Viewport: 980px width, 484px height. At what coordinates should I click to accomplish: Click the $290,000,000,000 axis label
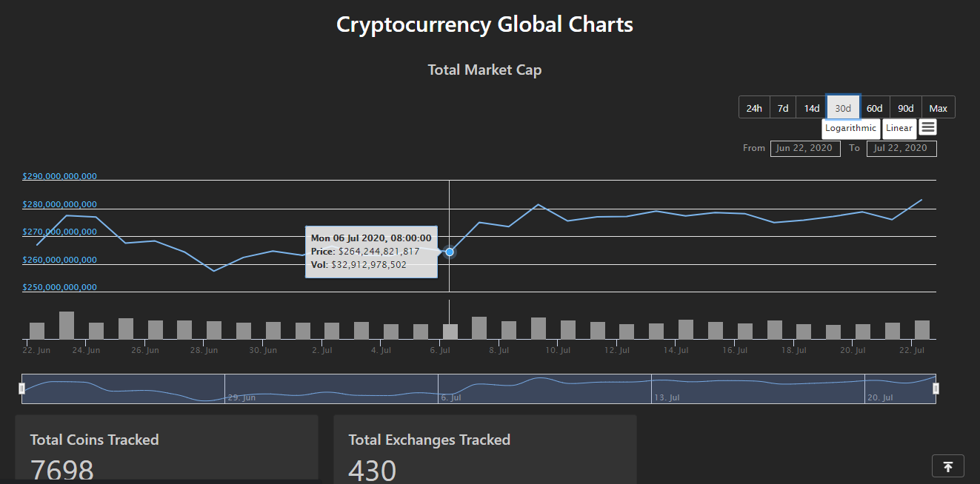[60, 176]
